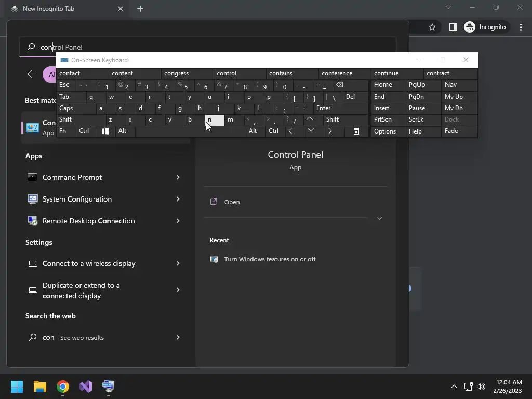Click the search magnifier icon in search box
532x399 pixels.
[x=31, y=47]
